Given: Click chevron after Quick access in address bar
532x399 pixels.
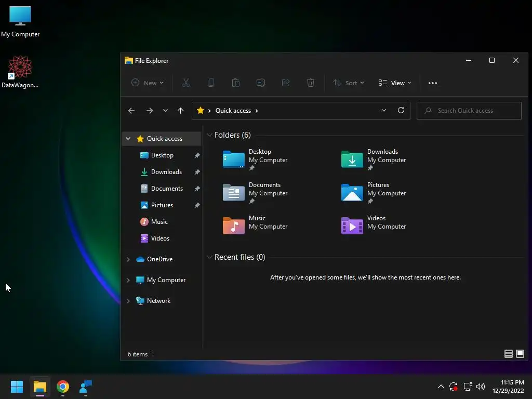Looking at the screenshot, I should pyautogui.click(x=257, y=111).
